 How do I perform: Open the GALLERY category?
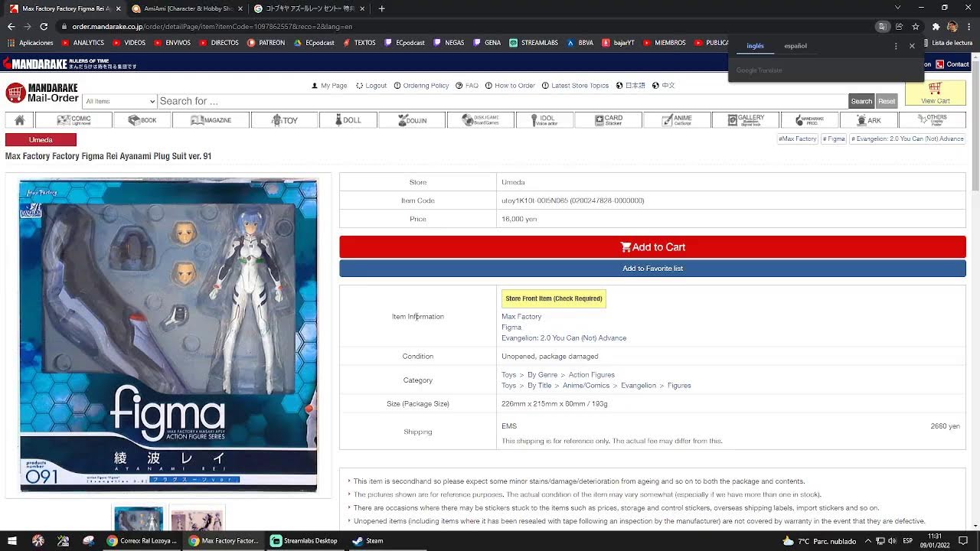tap(745, 120)
